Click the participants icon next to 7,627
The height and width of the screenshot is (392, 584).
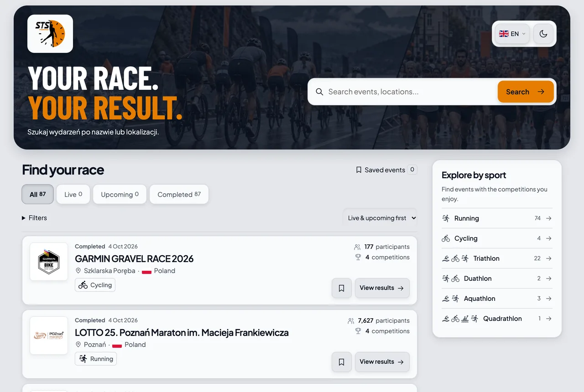point(351,321)
